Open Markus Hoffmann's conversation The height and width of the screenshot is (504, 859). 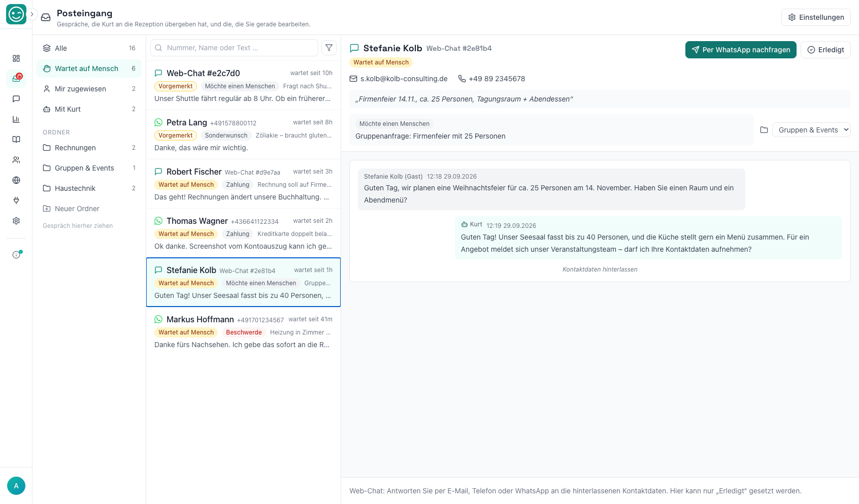pos(243,331)
